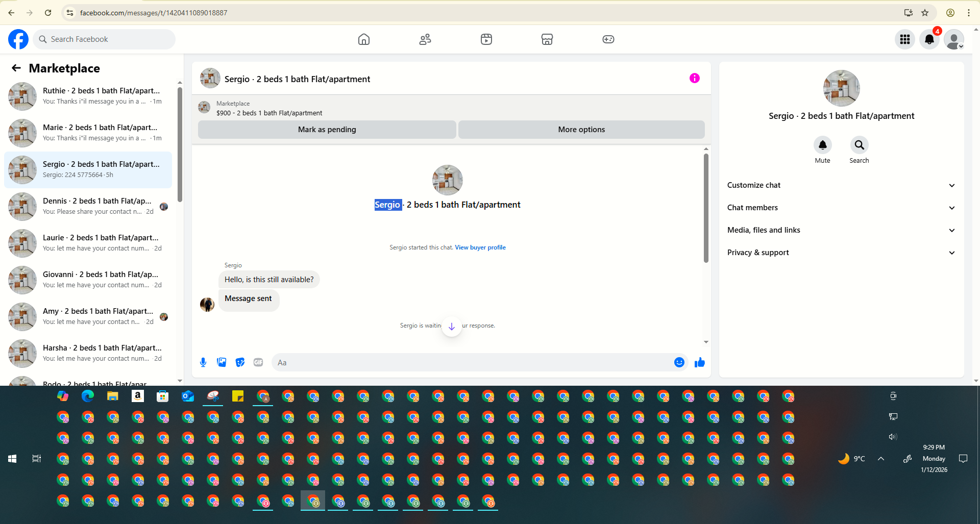Image resolution: width=980 pixels, height=524 pixels.
Task: Click the sender avatar beside Message sent
Action: tap(207, 305)
